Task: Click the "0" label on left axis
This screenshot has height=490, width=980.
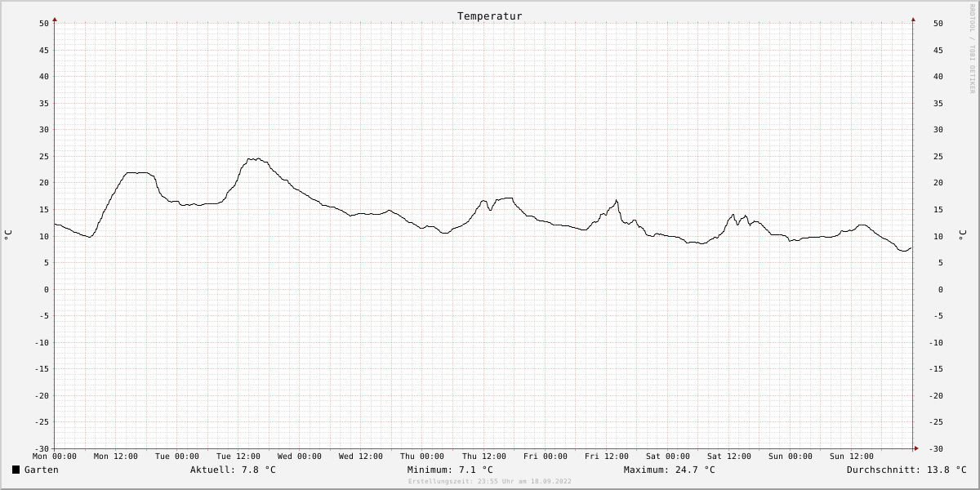Action: point(47,290)
